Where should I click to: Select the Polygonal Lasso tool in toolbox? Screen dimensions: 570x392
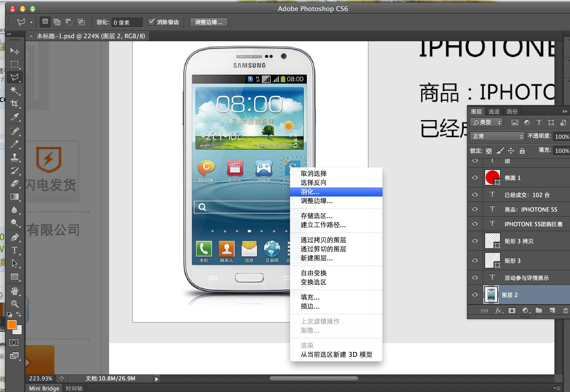(15, 77)
